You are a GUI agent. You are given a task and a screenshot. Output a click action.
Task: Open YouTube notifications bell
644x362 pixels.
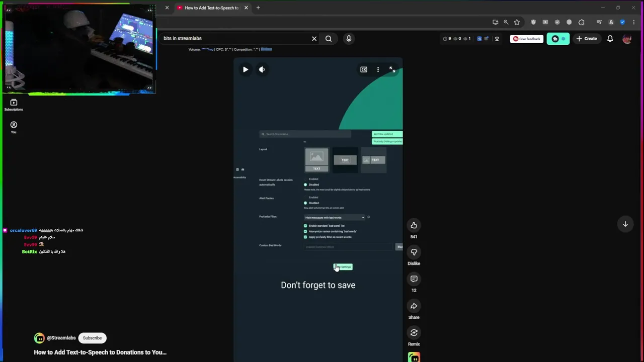click(610, 39)
